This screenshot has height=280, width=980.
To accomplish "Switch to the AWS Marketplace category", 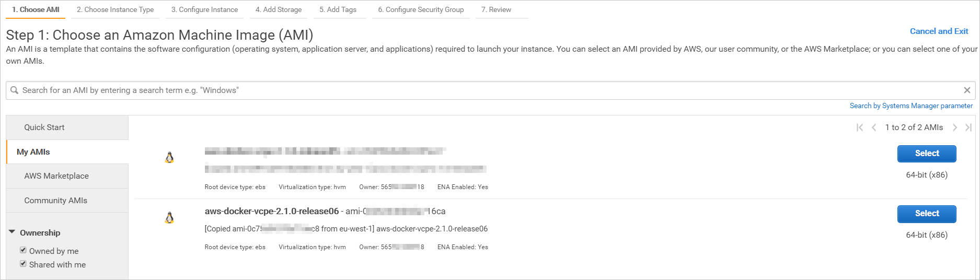I will coord(67,176).
